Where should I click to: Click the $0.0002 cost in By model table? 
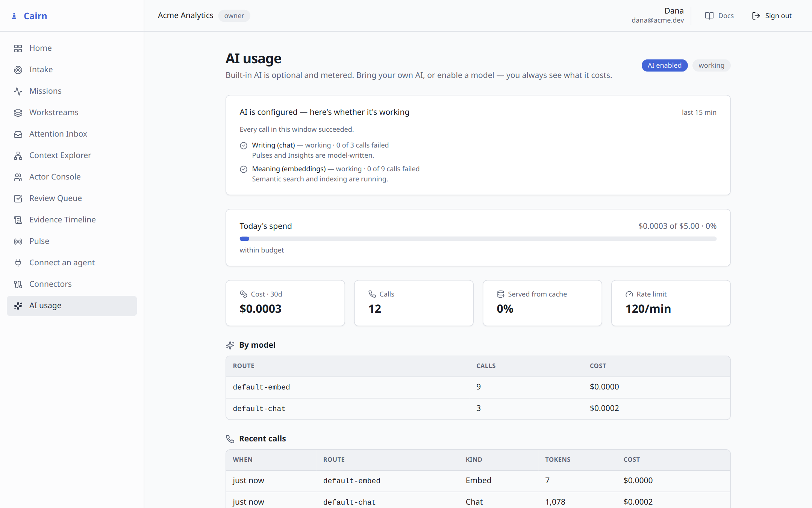pos(604,408)
